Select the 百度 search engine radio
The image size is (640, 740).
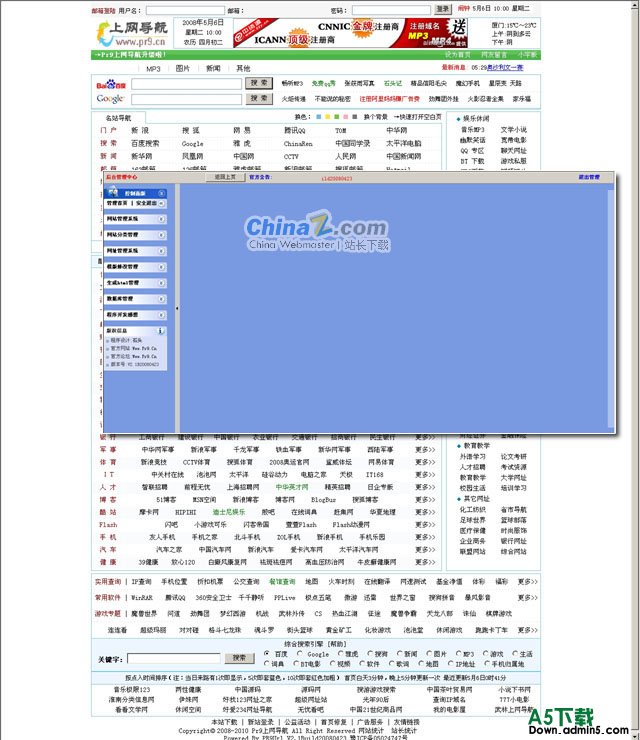click(x=267, y=654)
